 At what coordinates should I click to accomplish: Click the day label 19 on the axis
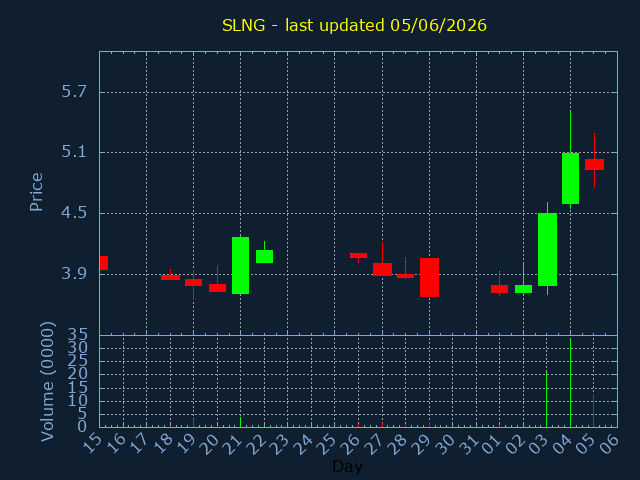tap(189, 444)
